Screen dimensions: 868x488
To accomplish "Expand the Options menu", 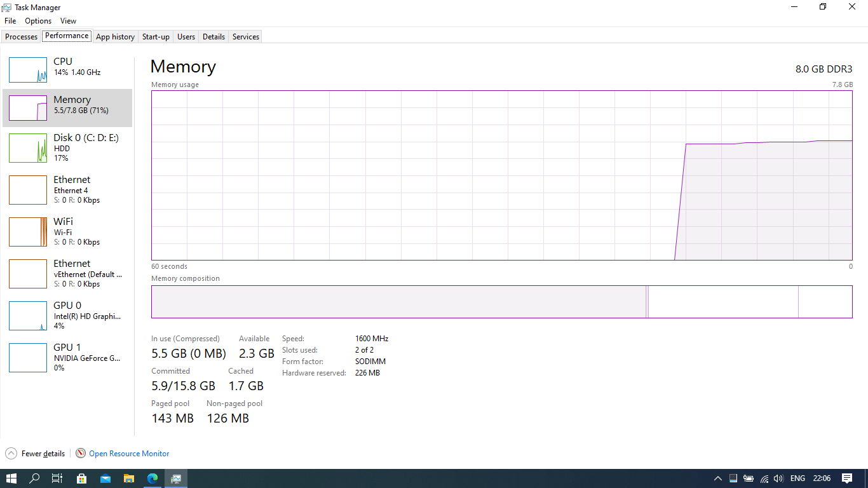I will (x=37, y=20).
